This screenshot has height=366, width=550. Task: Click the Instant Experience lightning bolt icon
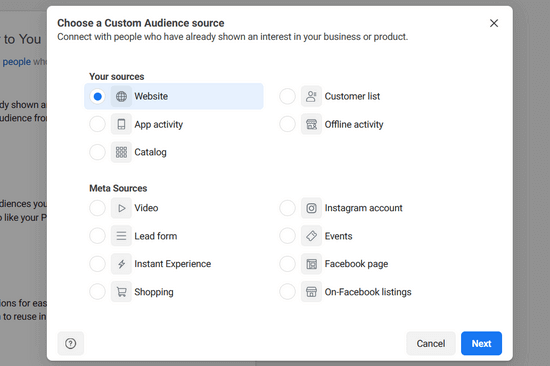tap(121, 264)
